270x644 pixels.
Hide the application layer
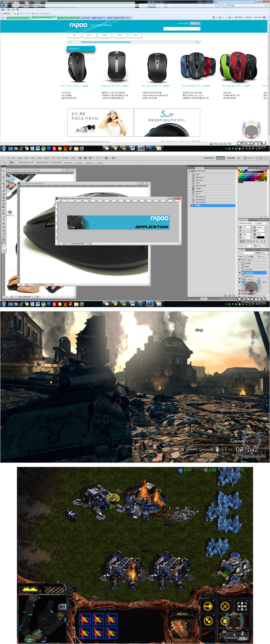(240, 273)
